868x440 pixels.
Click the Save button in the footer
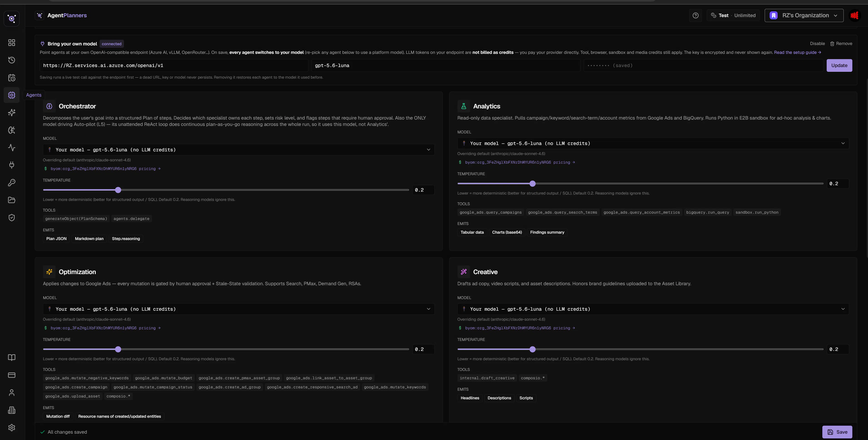[x=837, y=432]
